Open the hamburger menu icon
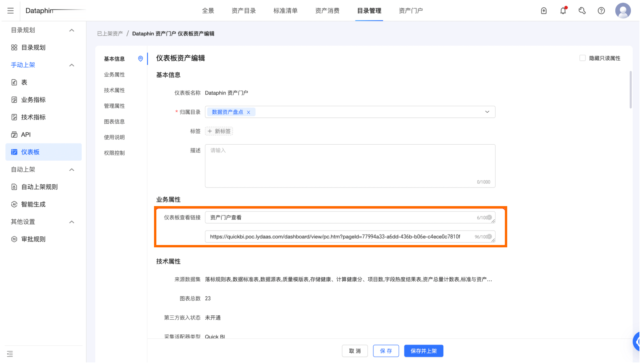 click(x=11, y=11)
